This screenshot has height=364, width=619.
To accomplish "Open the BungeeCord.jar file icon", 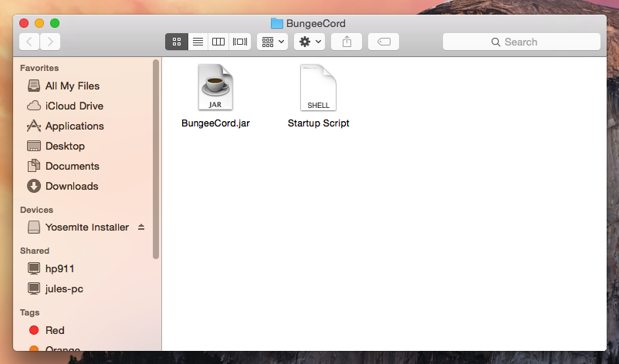I will tap(215, 88).
